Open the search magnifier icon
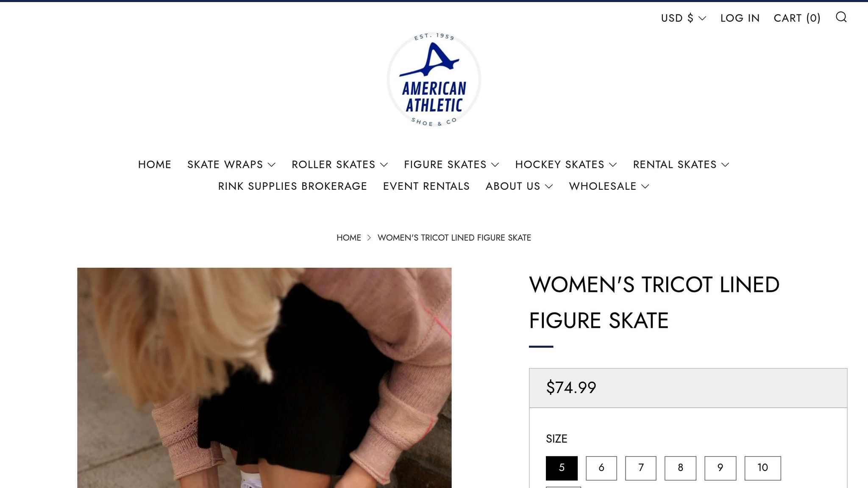Image resolution: width=868 pixels, height=488 pixels. [841, 17]
